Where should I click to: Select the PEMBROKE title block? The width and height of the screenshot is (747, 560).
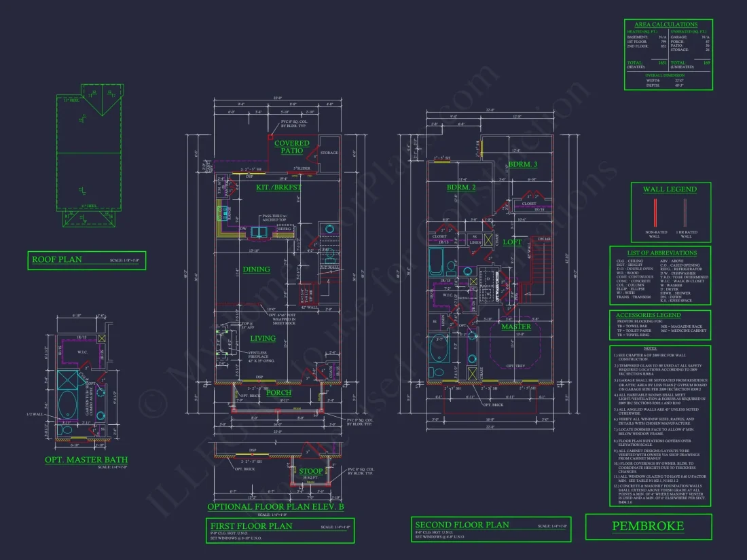[648, 526]
